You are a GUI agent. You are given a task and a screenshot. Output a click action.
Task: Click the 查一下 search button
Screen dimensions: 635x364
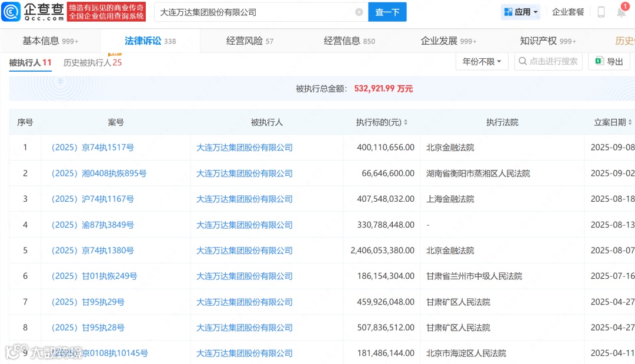pyautogui.click(x=387, y=12)
